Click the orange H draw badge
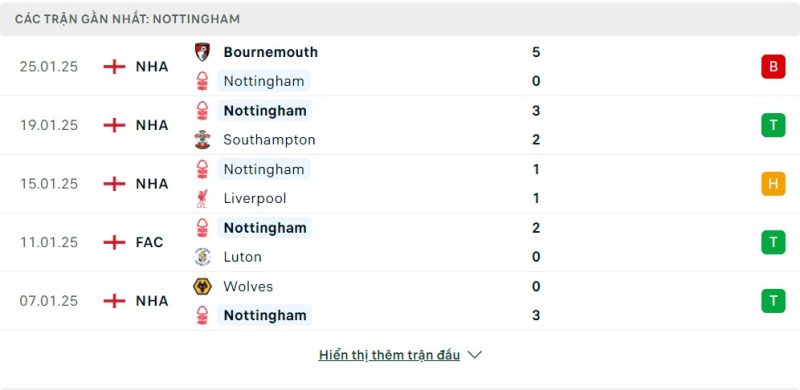This screenshot has height=390, width=800. point(773,184)
